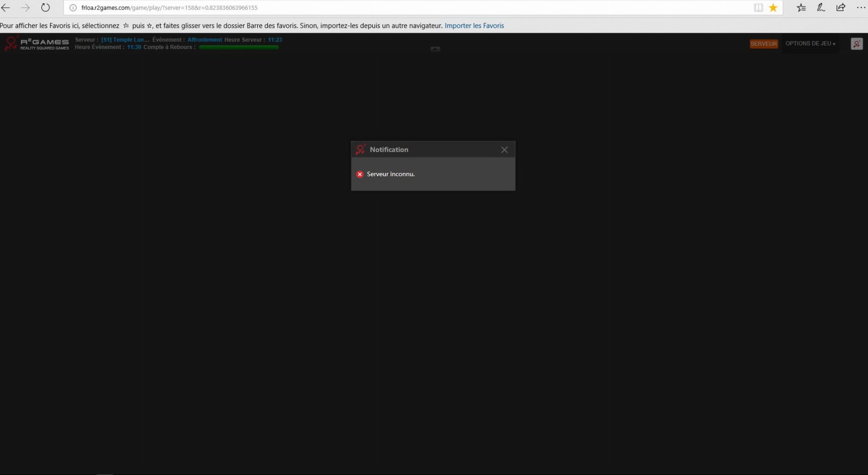Screen dimensions: 868x475
Task: Click the R2 avatar icon at top right
Action: point(856,44)
